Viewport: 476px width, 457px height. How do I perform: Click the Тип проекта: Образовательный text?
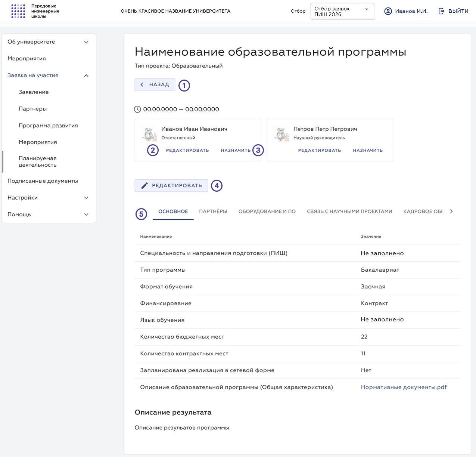(178, 66)
